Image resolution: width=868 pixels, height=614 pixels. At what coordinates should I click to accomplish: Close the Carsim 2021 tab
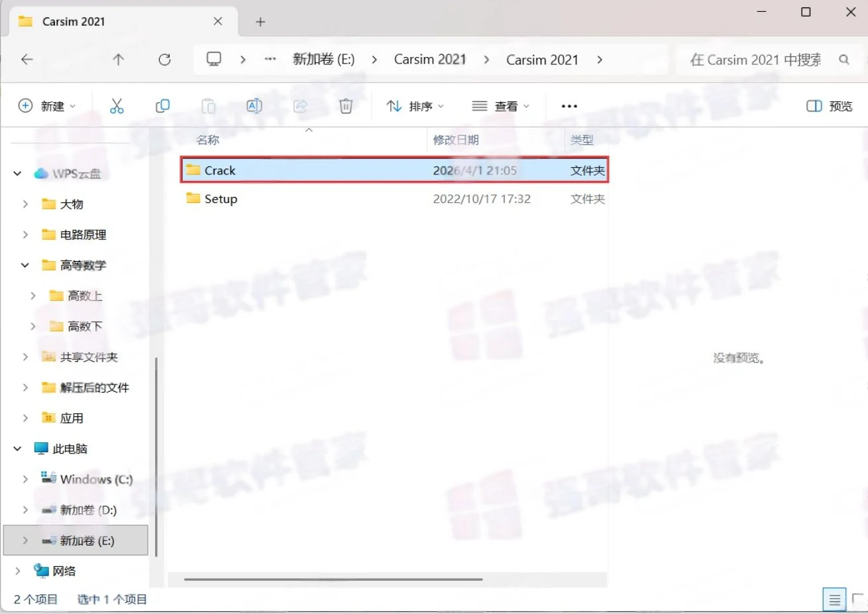point(217,21)
